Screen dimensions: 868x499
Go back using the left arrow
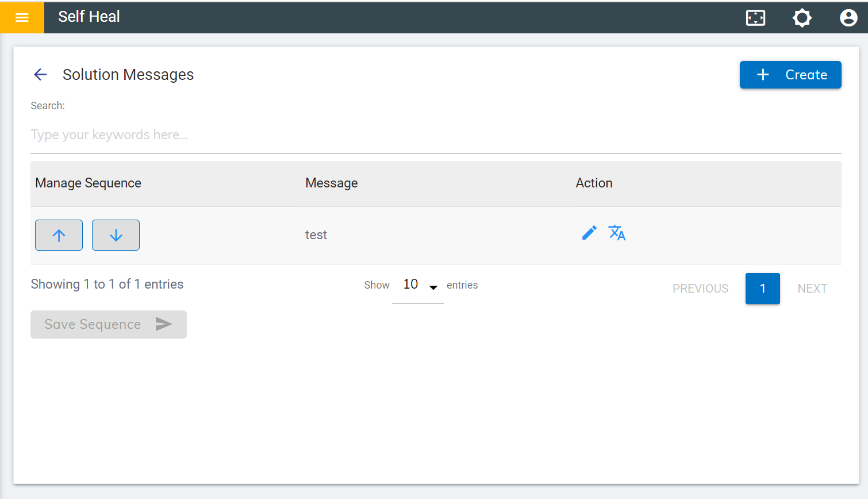click(40, 75)
